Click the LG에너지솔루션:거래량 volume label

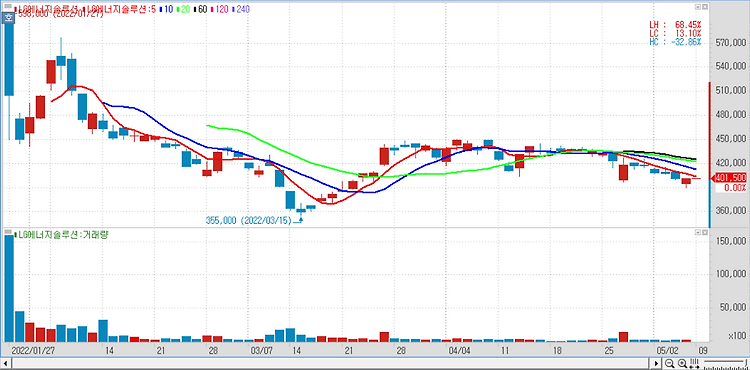click(x=61, y=235)
